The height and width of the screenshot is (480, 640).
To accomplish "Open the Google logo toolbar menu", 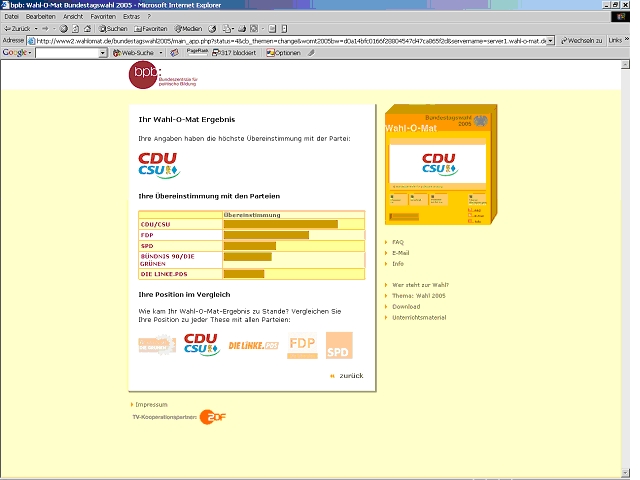I will [17, 53].
